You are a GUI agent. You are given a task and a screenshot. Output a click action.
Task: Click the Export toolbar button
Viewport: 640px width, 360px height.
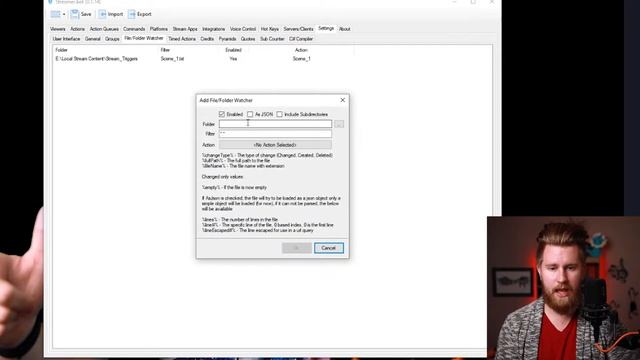pyautogui.click(x=140, y=14)
